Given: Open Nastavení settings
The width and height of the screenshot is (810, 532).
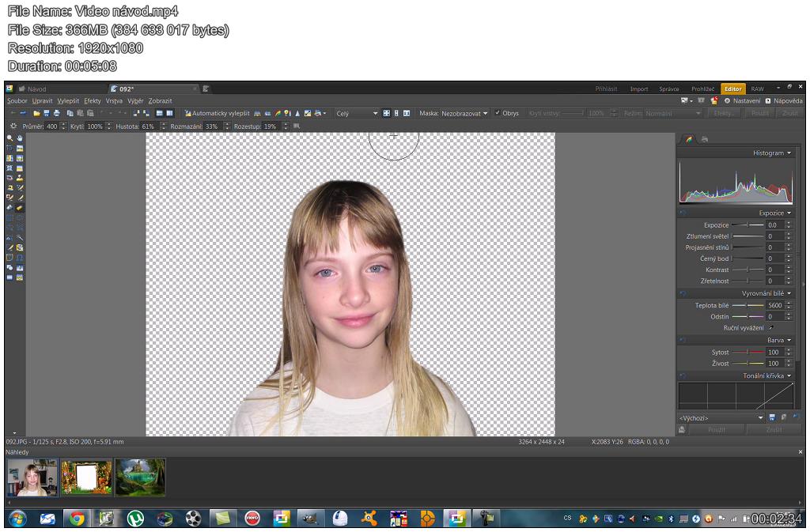Looking at the screenshot, I should pos(746,101).
